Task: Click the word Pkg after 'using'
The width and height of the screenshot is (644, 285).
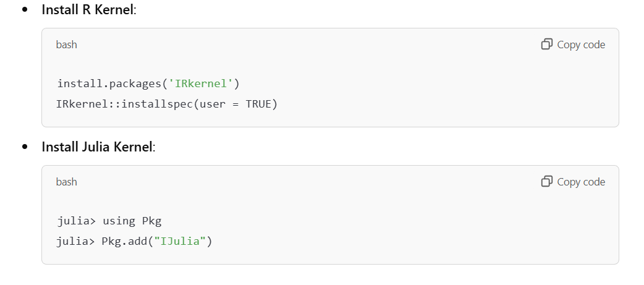Action: [152, 221]
